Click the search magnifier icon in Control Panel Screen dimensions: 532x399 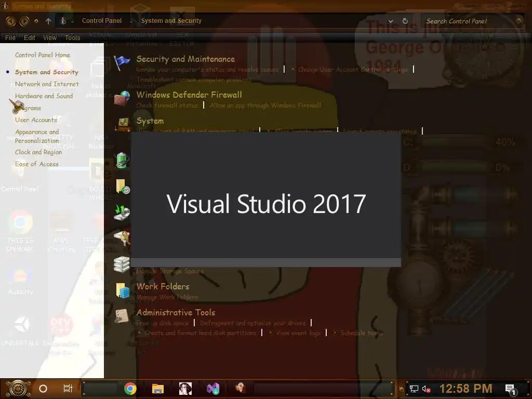[x=518, y=21]
